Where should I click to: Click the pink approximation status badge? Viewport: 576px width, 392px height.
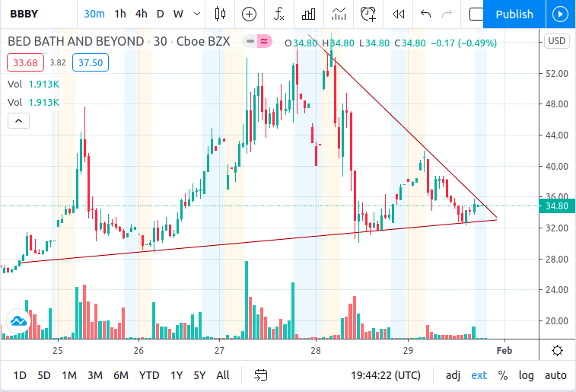pyautogui.click(x=264, y=42)
